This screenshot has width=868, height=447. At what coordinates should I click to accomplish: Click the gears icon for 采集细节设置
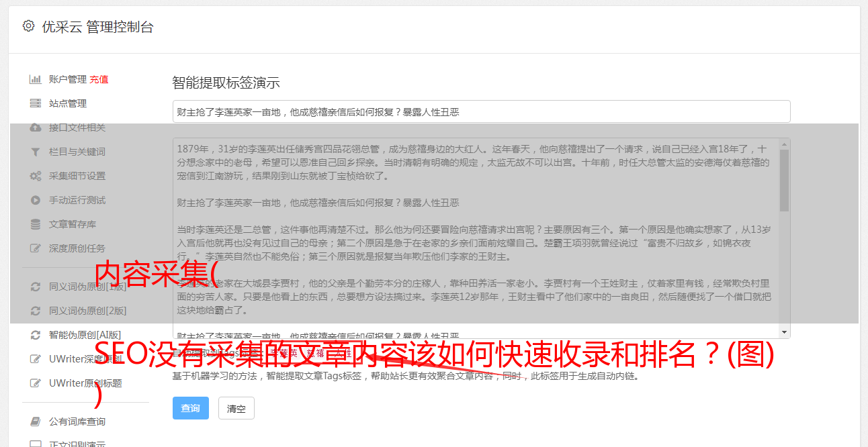click(36, 176)
